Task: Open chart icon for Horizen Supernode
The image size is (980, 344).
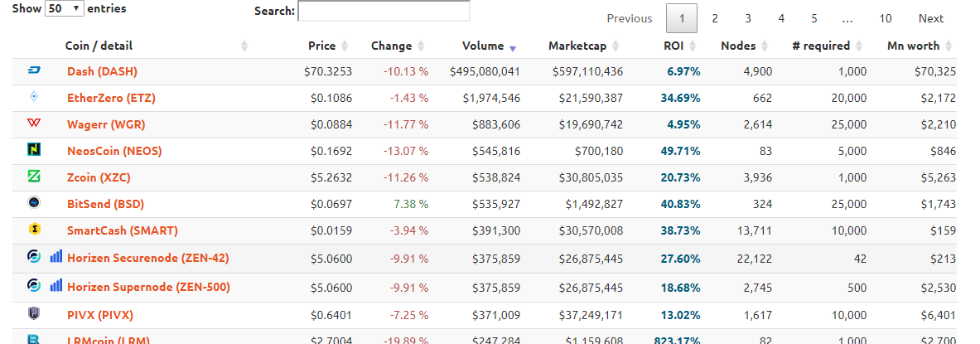Action: 56,286
